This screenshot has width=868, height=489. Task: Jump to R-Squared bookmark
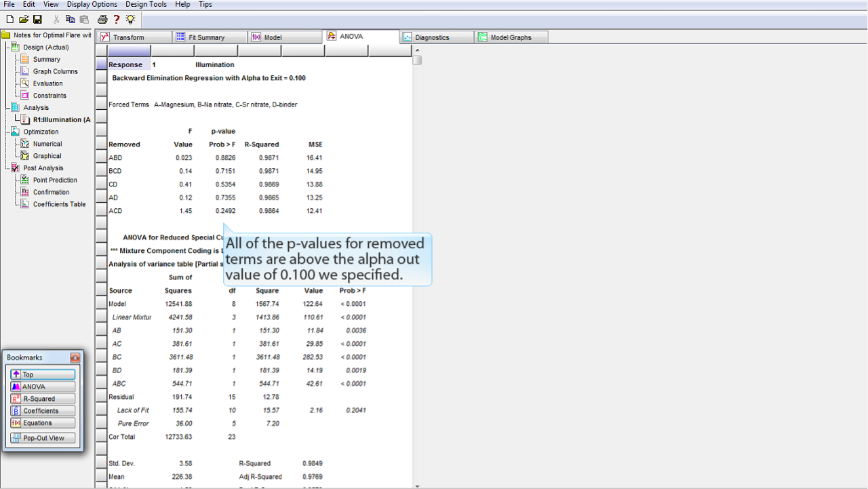click(42, 399)
